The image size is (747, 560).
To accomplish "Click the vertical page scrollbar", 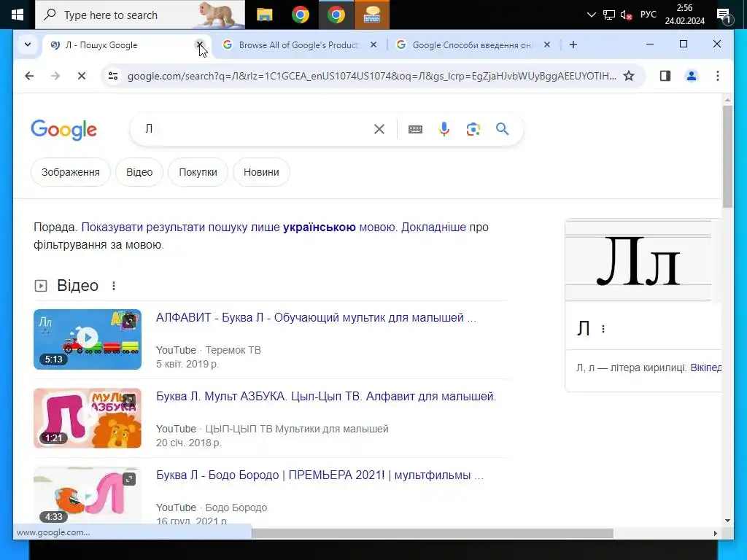I will pos(727,156).
